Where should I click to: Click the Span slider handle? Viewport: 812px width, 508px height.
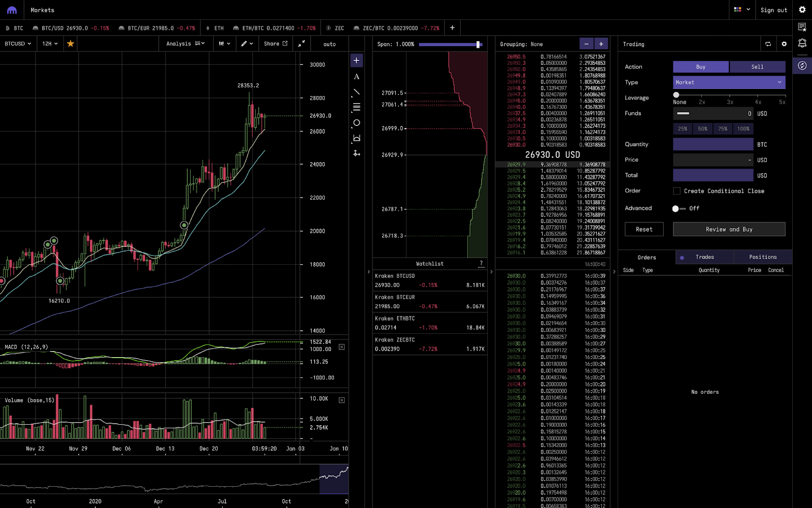[478, 44]
